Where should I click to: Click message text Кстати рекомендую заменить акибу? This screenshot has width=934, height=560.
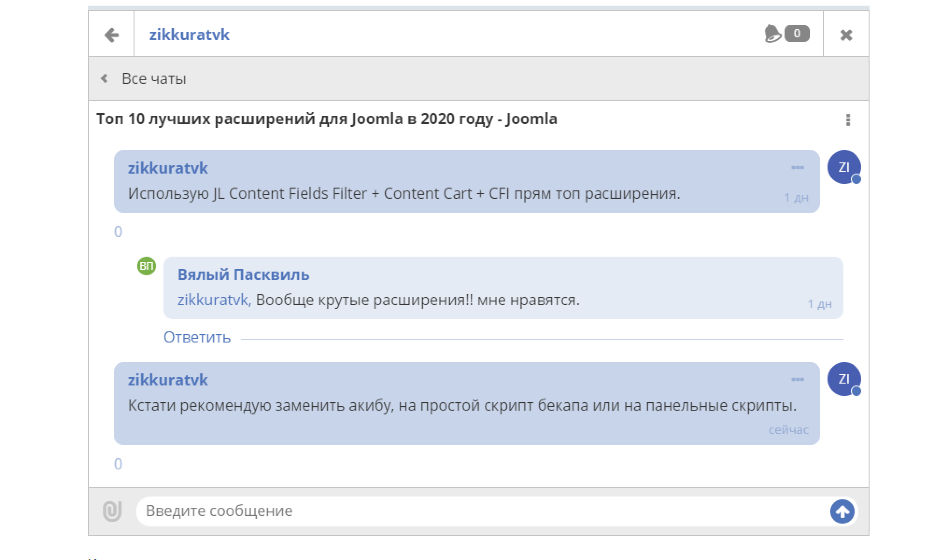pyautogui.click(x=462, y=405)
